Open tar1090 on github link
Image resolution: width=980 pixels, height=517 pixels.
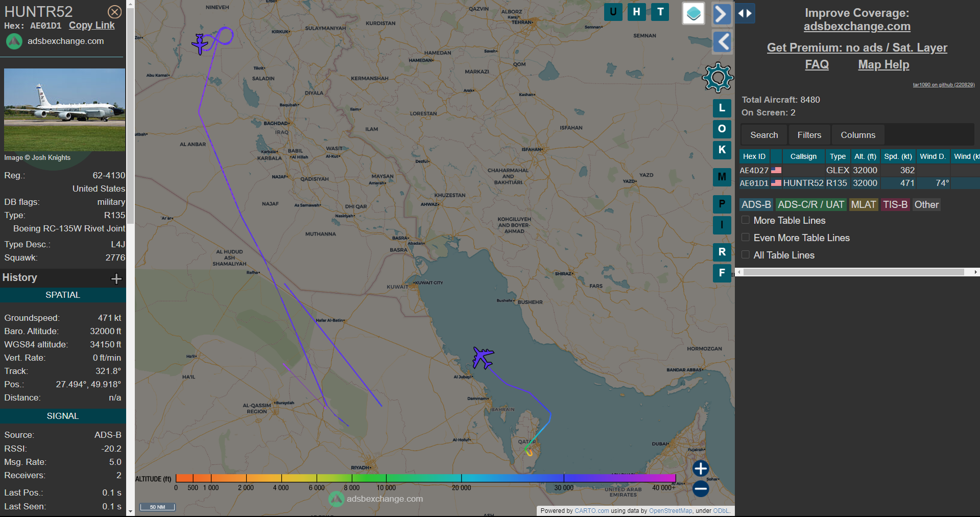pos(944,85)
